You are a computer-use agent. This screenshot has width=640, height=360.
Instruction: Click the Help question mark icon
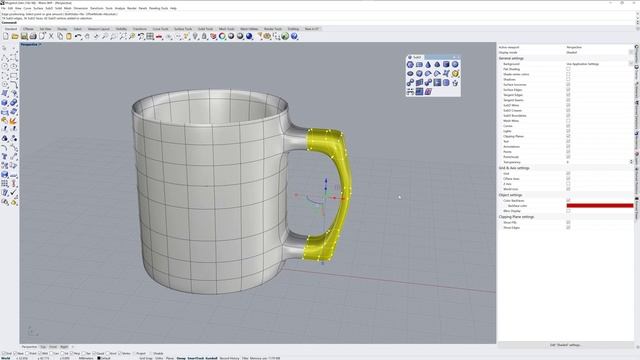294,37
